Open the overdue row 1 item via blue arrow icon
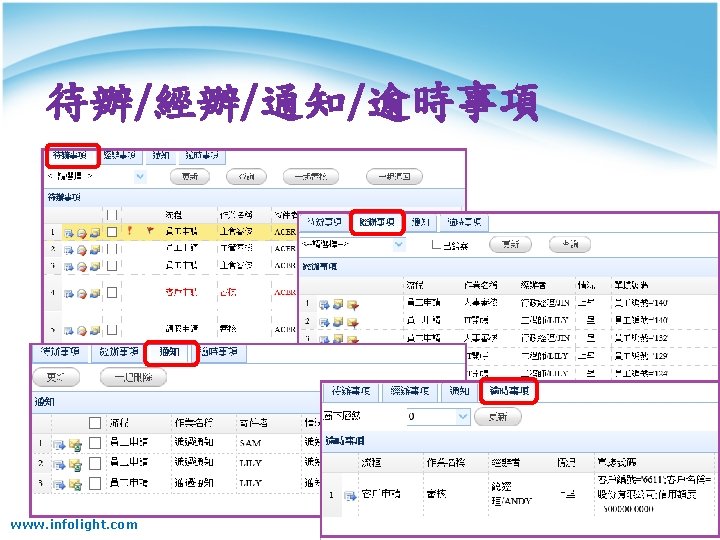This screenshot has width=720, height=540. click(x=350, y=495)
